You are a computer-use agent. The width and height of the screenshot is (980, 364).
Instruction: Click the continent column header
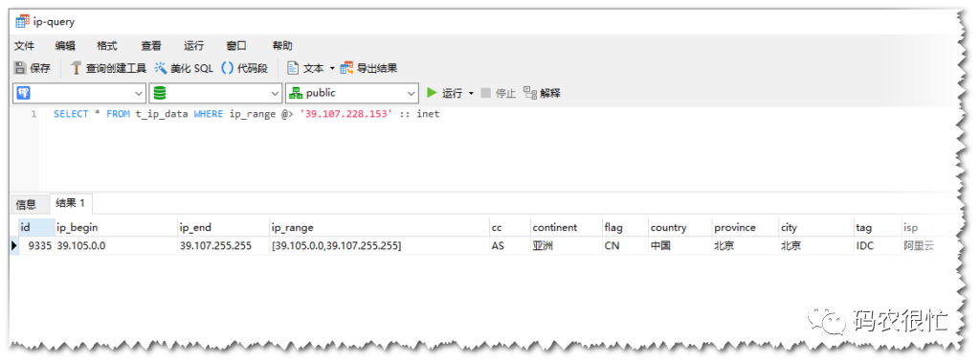tap(567, 227)
